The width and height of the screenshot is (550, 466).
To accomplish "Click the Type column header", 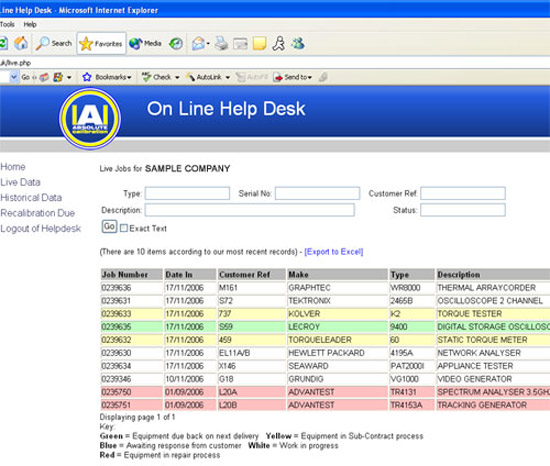I will [x=412, y=275].
